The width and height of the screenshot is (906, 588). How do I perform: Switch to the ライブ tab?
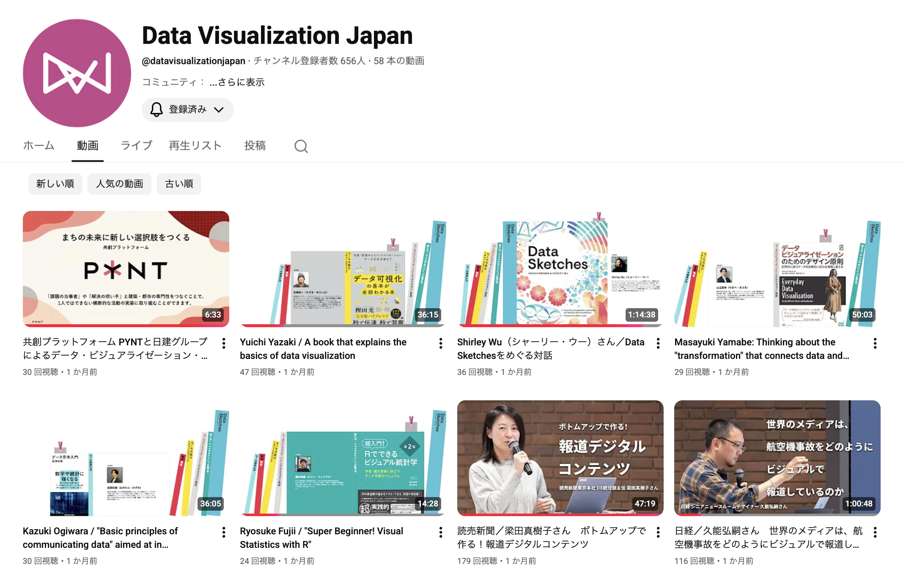(136, 145)
